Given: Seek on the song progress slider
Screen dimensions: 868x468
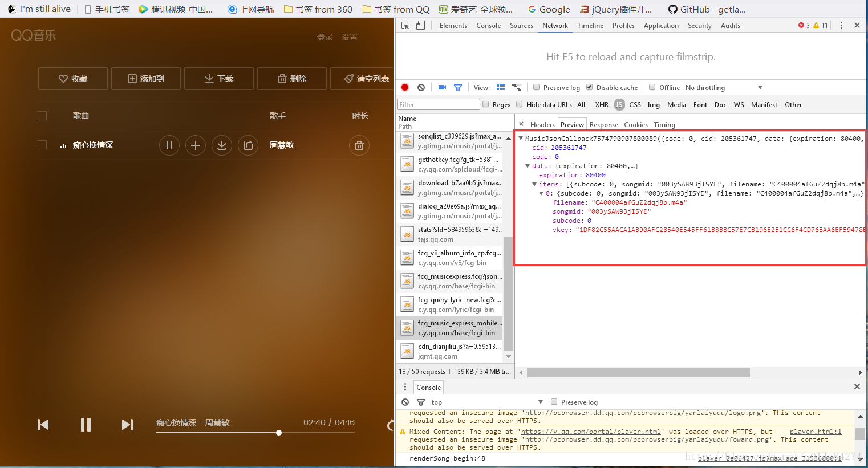Looking at the screenshot, I should click(255, 433).
